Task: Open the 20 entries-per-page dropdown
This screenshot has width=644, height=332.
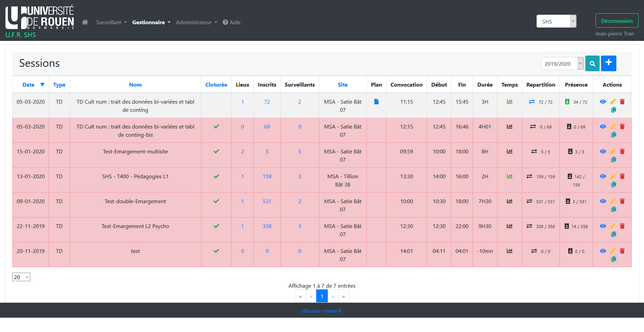Action: point(21,277)
